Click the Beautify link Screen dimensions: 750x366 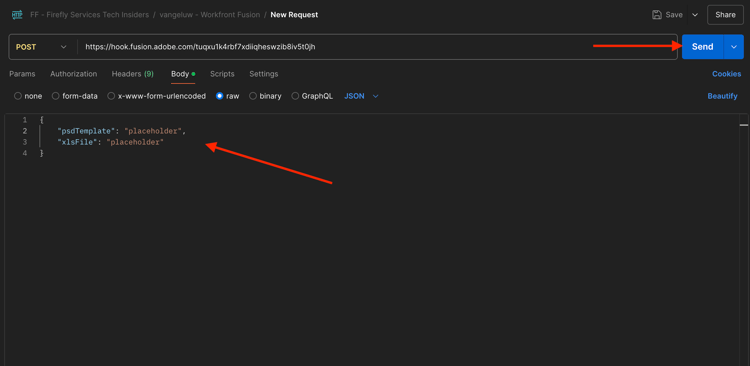click(x=722, y=96)
